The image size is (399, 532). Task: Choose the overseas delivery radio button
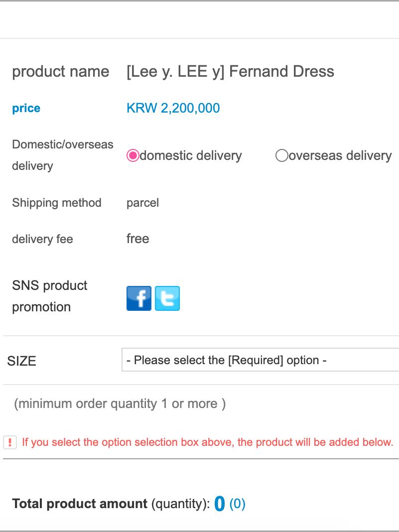(x=281, y=156)
